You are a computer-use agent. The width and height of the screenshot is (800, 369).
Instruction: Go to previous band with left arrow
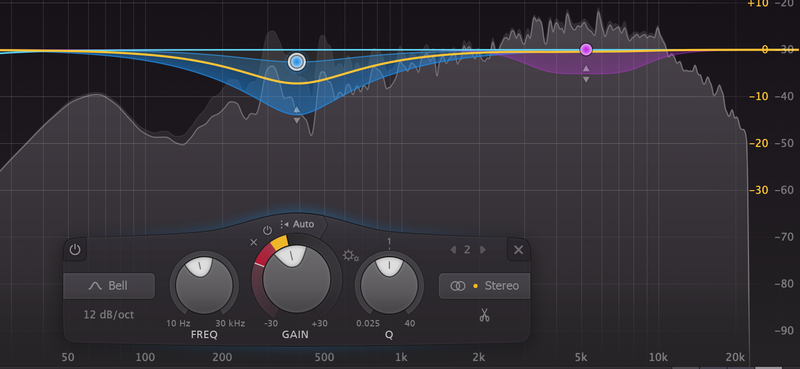452,250
